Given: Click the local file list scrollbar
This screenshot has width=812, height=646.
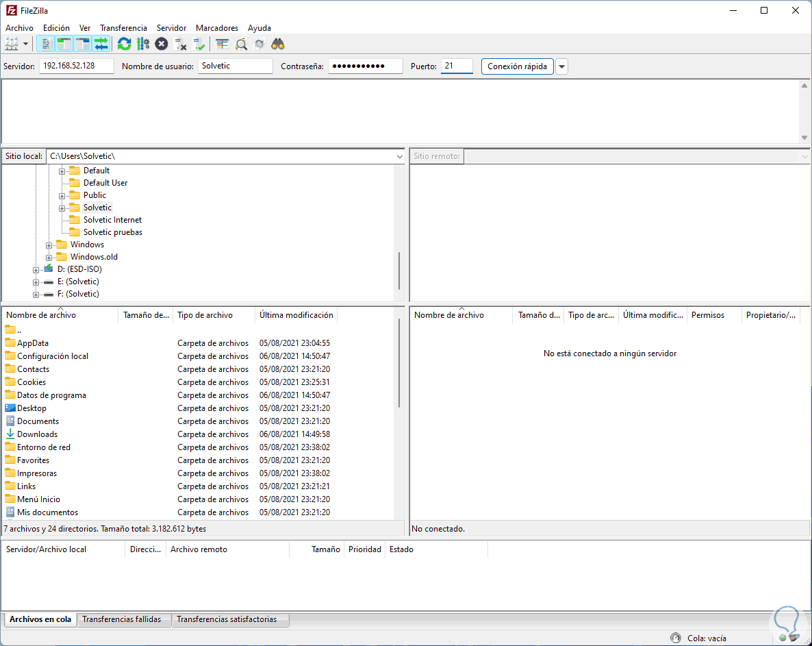Looking at the screenshot, I should point(398,362).
